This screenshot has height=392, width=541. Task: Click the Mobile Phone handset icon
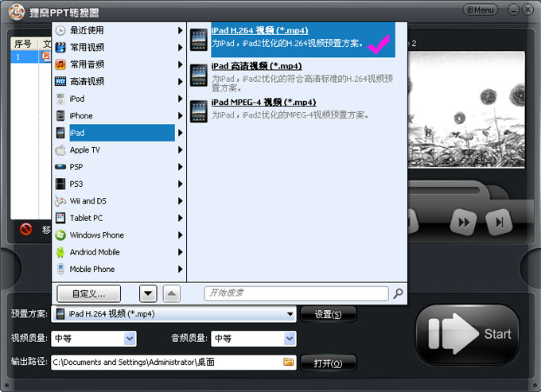coord(60,269)
